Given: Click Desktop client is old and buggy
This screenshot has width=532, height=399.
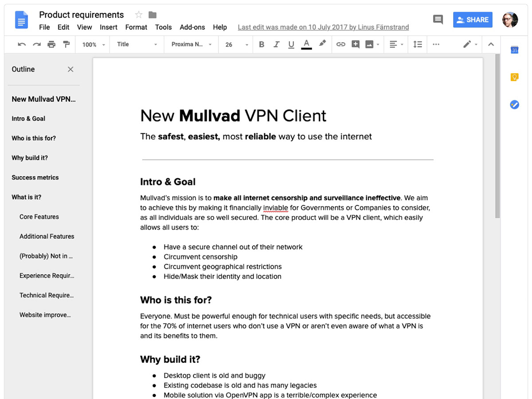Looking at the screenshot, I should tap(215, 376).
